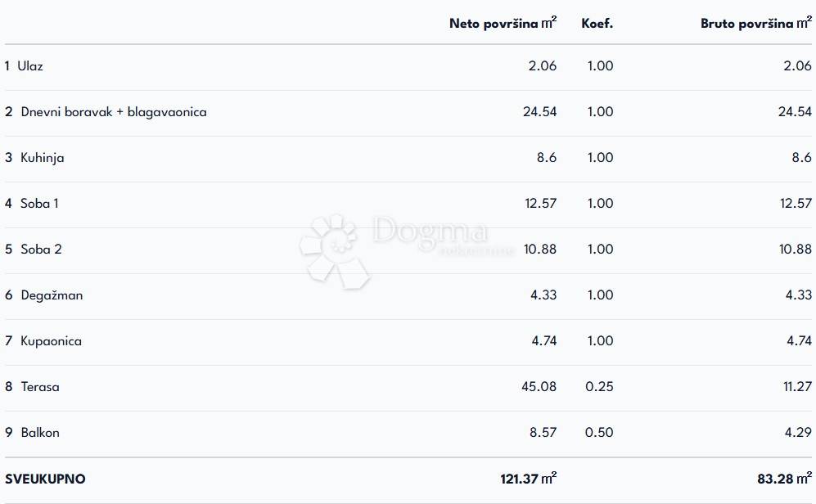Viewport: 816px width, 504px height.
Task: Click the SVEUKUPNO total label
Action: pos(45,479)
